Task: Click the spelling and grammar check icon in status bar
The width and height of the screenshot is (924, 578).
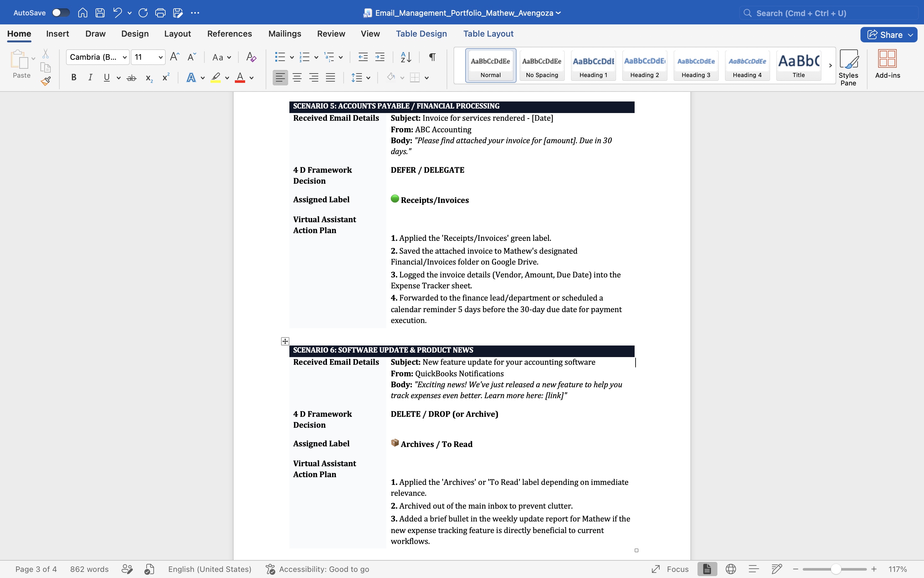Action: 149,569
